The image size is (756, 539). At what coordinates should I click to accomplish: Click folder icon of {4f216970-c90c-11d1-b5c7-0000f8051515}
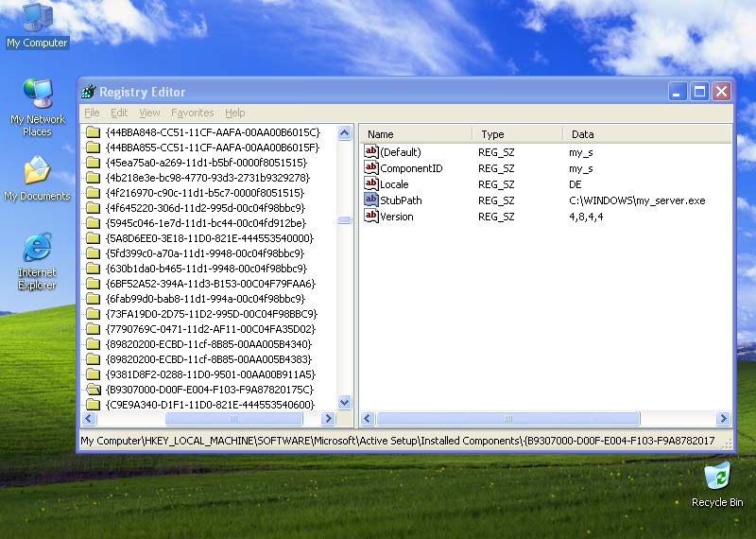point(93,193)
